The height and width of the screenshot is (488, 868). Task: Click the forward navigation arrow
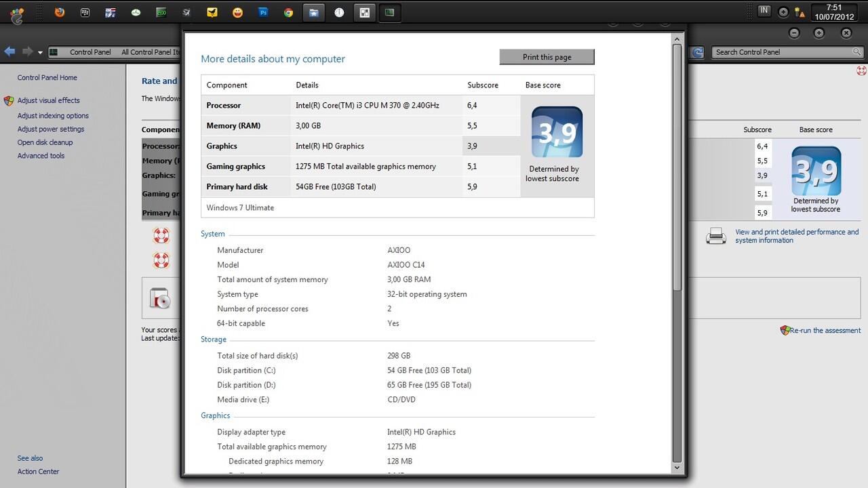(x=27, y=52)
